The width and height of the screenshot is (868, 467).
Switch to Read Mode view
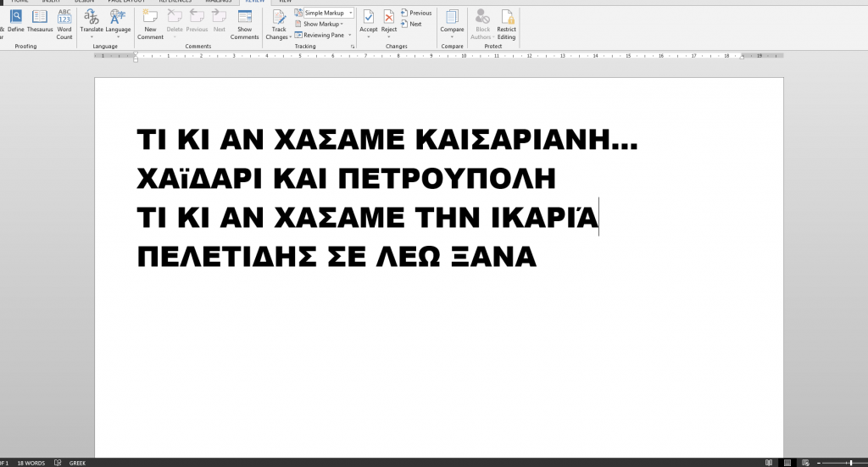tap(768, 463)
